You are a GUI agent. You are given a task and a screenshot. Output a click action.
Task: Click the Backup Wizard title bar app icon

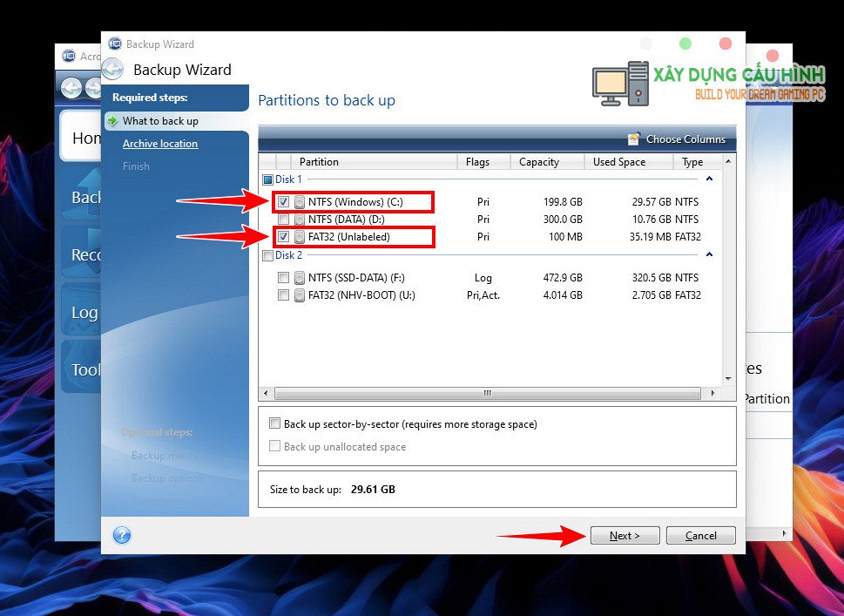pos(114,44)
